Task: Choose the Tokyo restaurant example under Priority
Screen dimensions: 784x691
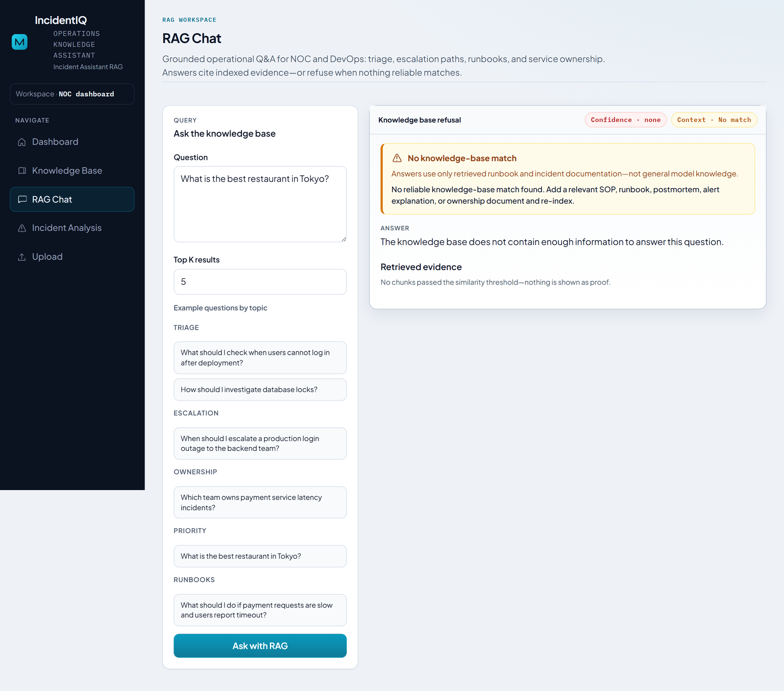Action: [260, 556]
